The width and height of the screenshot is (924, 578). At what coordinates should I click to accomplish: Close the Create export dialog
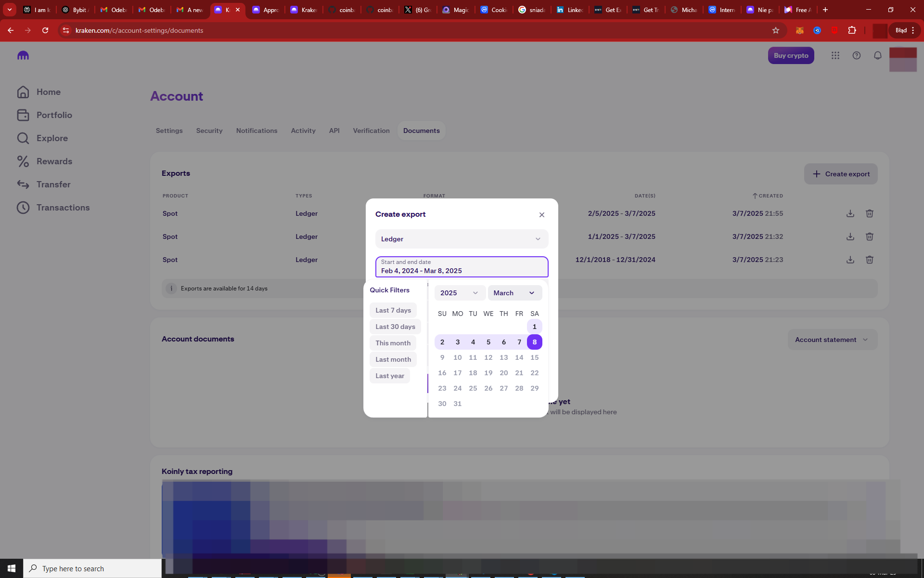pyautogui.click(x=542, y=215)
